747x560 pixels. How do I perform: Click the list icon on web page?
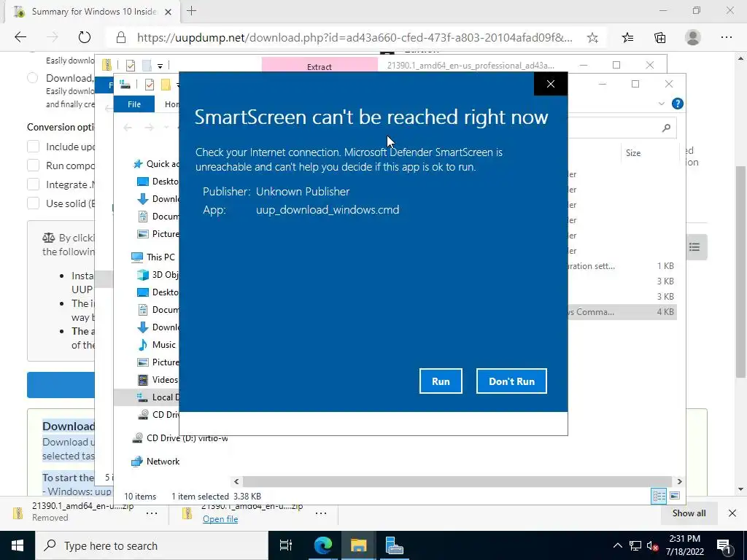tap(694, 247)
